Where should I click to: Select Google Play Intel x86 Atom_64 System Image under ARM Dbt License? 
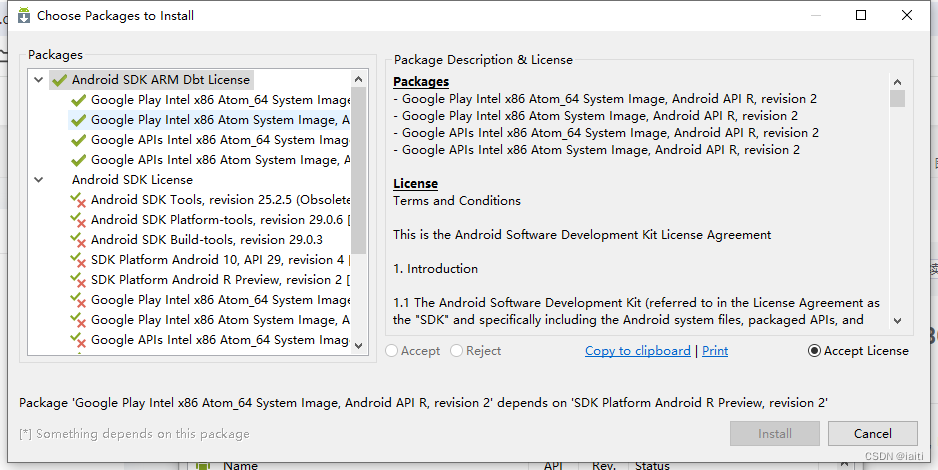pos(220,100)
